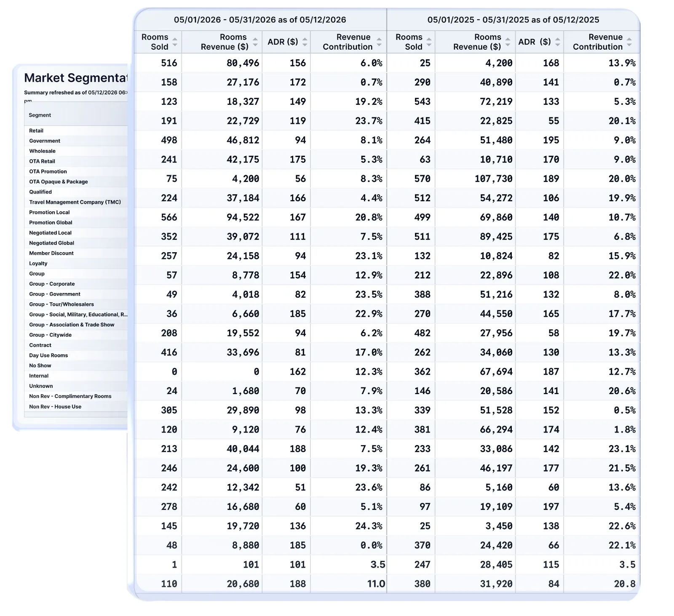This screenshot has width=674, height=616.
Task: Sort by 2026 Rooms Sold column arrows
Action: click(x=175, y=42)
